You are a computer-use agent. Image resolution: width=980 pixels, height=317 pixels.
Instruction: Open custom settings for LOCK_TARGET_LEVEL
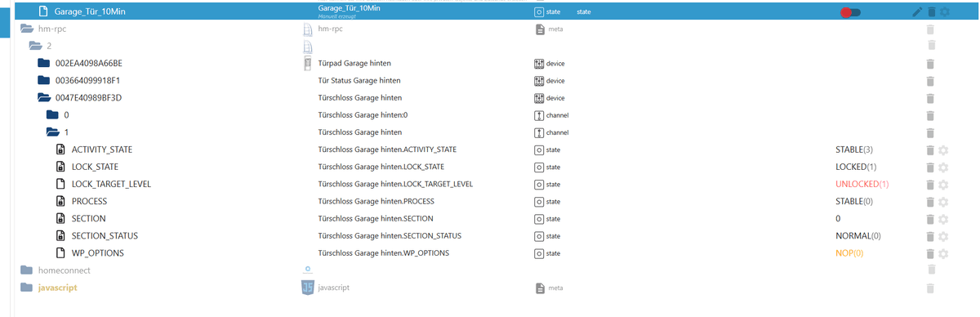click(x=943, y=184)
